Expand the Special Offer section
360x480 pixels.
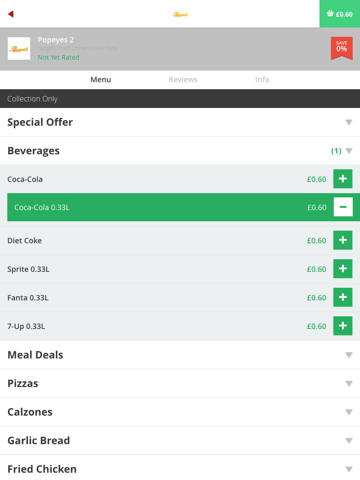point(180,122)
